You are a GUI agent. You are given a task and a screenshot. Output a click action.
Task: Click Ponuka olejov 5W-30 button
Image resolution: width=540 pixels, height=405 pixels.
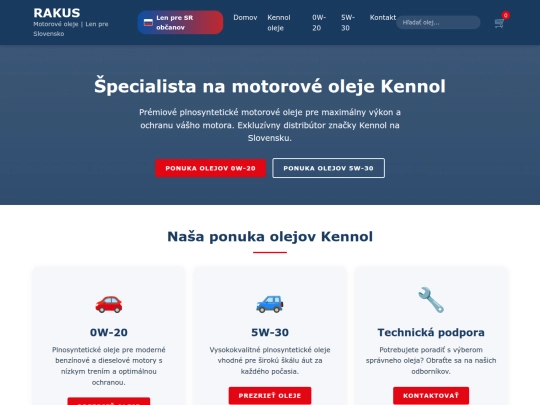coord(329,168)
